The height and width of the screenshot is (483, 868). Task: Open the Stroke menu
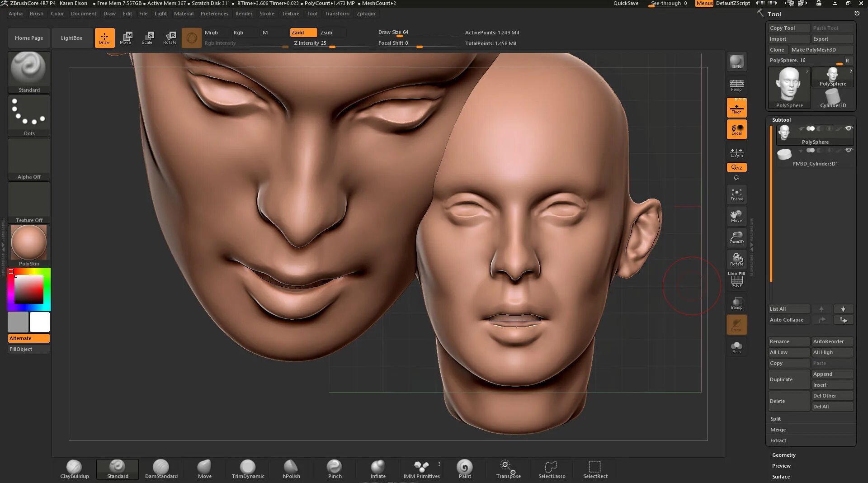point(267,14)
